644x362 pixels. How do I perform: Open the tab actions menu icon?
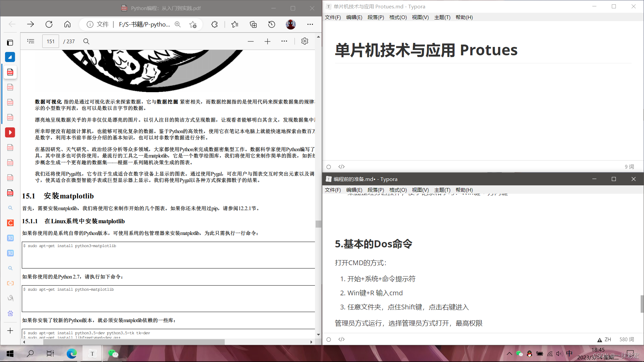10,43
